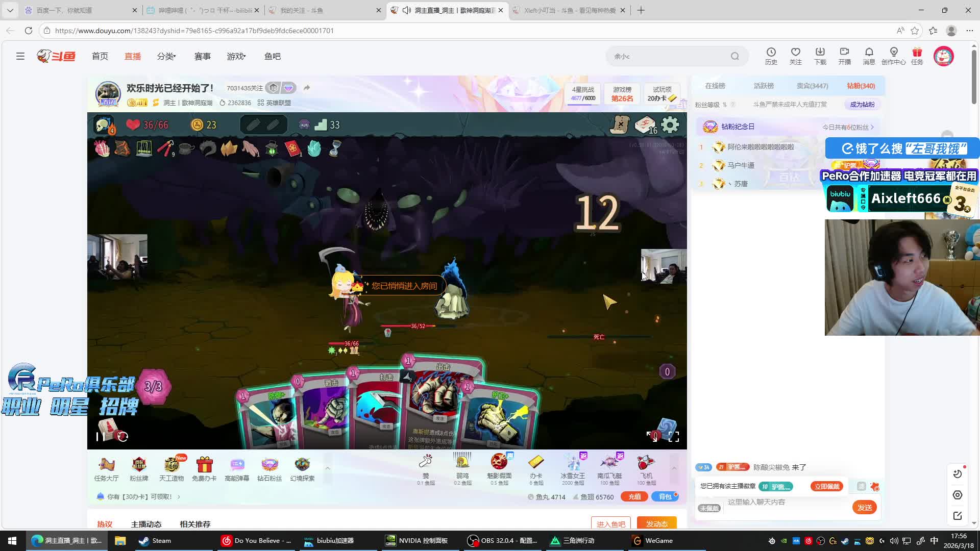Image resolution: width=980 pixels, height=551 pixels.
Task: Toggle the 未佩戴 badge wear switch
Action: tap(709, 508)
